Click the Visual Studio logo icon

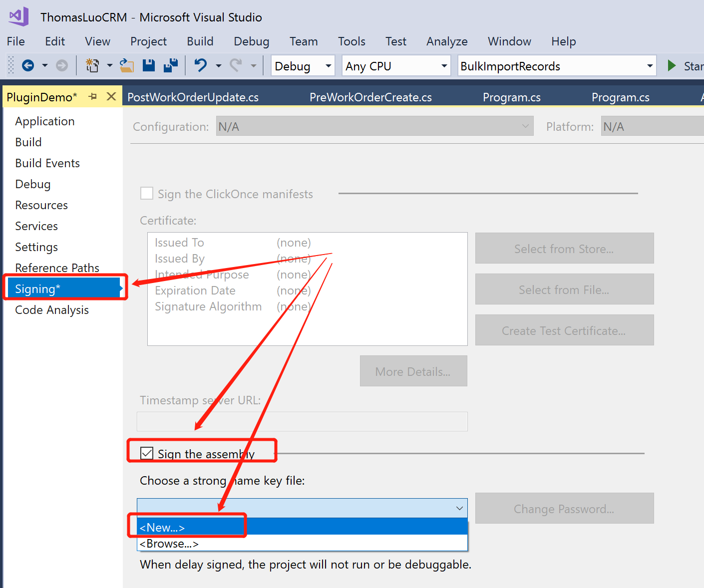(19, 16)
